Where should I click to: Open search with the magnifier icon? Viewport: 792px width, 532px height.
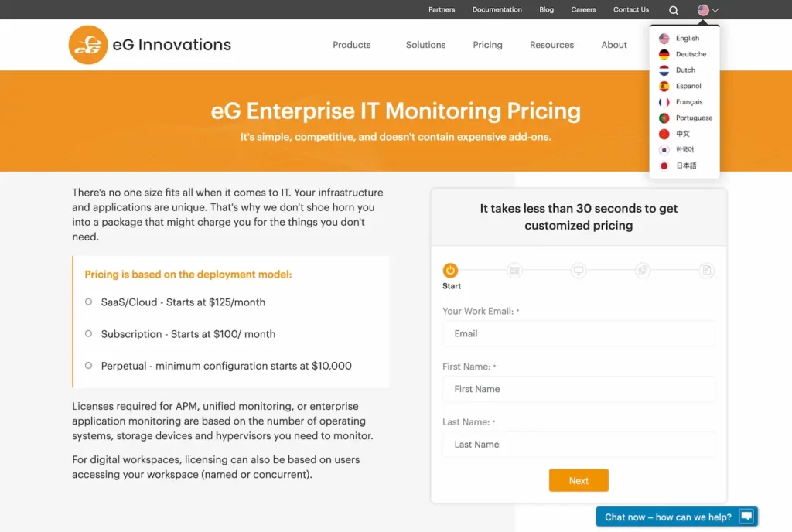673,9
